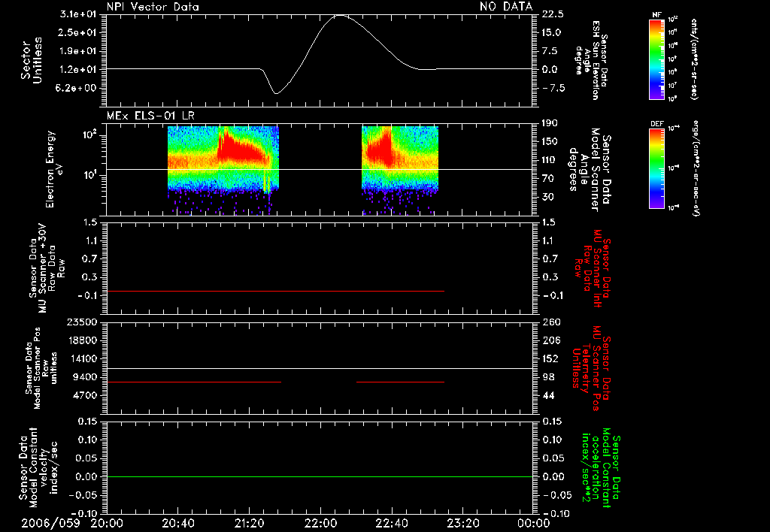Click the DEF color bar legend
Viewport: 770px width, 532px height.
[x=656, y=168]
